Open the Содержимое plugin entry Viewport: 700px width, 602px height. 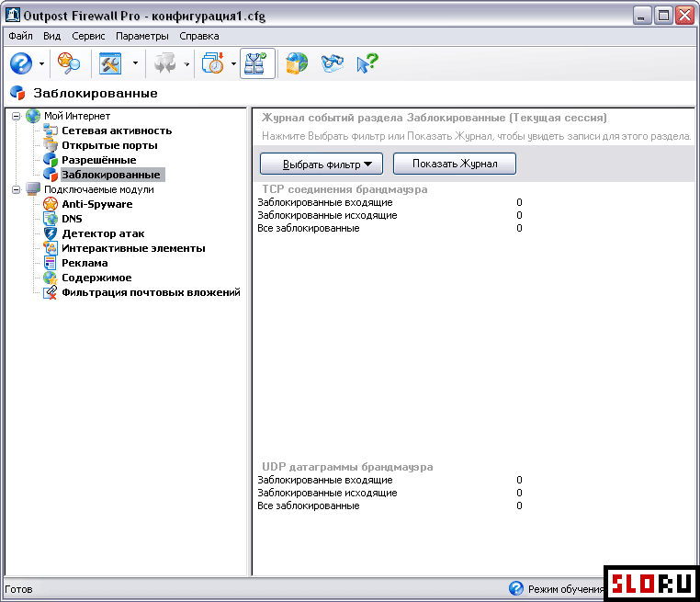(96, 278)
